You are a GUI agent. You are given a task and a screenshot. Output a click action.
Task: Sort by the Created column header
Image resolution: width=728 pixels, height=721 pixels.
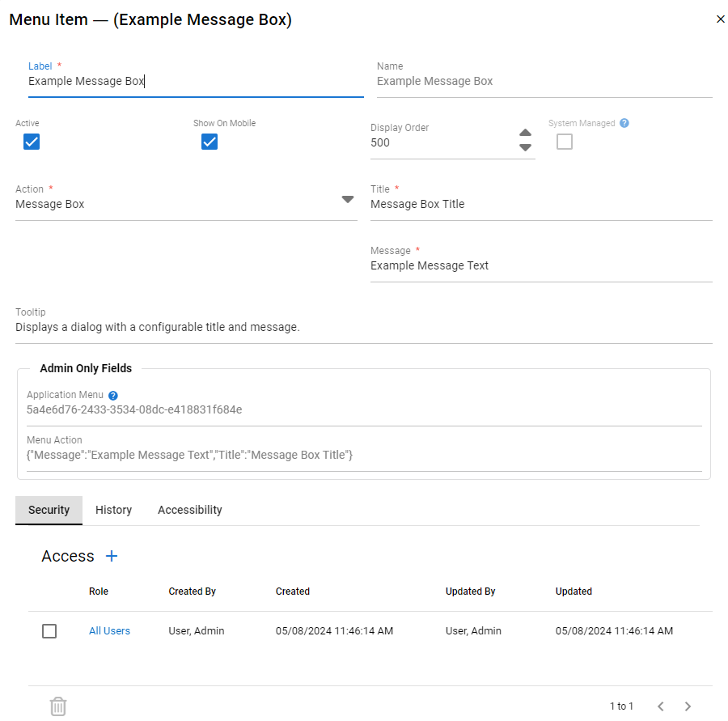[x=293, y=592]
